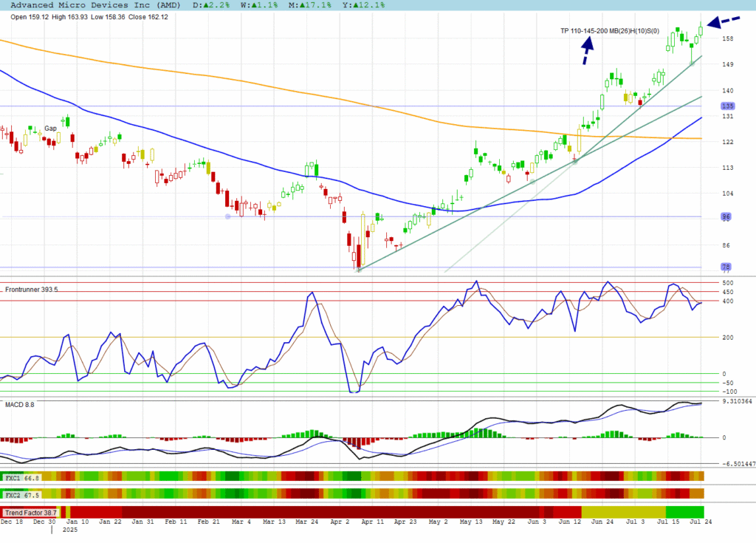This screenshot has height=543, width=756.
Task: Click the Jan 10 date label
Action: [78, 522]
